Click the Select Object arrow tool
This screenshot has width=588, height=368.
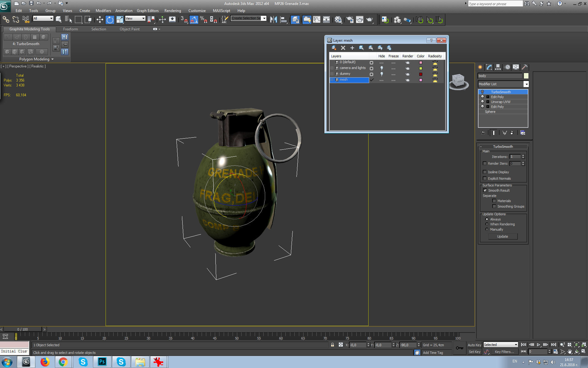click(58, 19)
